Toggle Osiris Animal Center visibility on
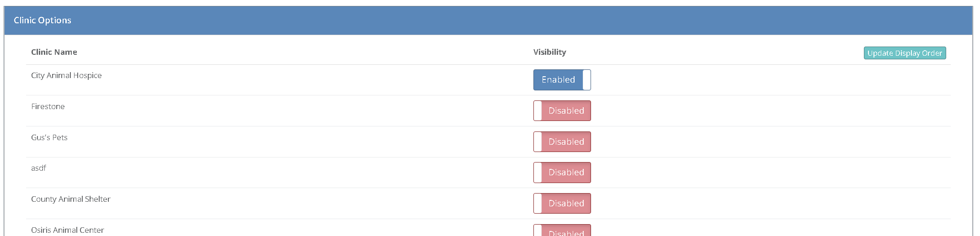This screenshot has width=980, height=236. (x=562, y=231)
